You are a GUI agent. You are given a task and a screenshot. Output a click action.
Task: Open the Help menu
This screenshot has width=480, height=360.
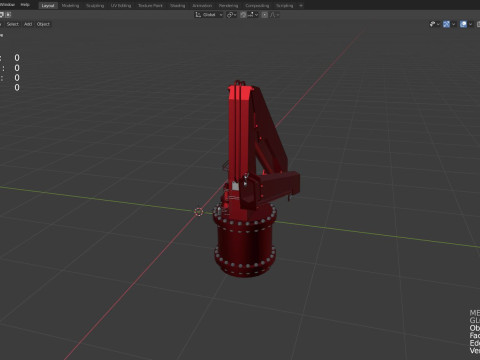coord(25,5)
